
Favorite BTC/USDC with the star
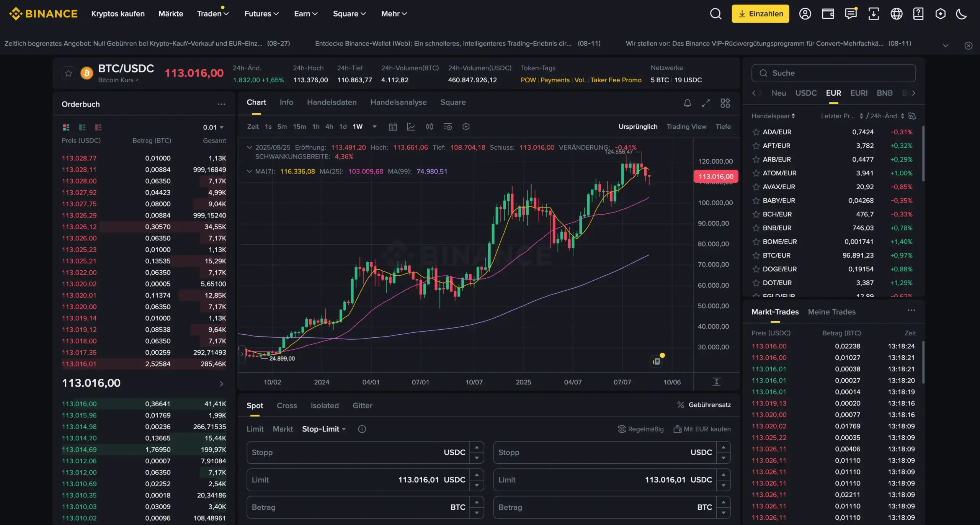(69, 73)
